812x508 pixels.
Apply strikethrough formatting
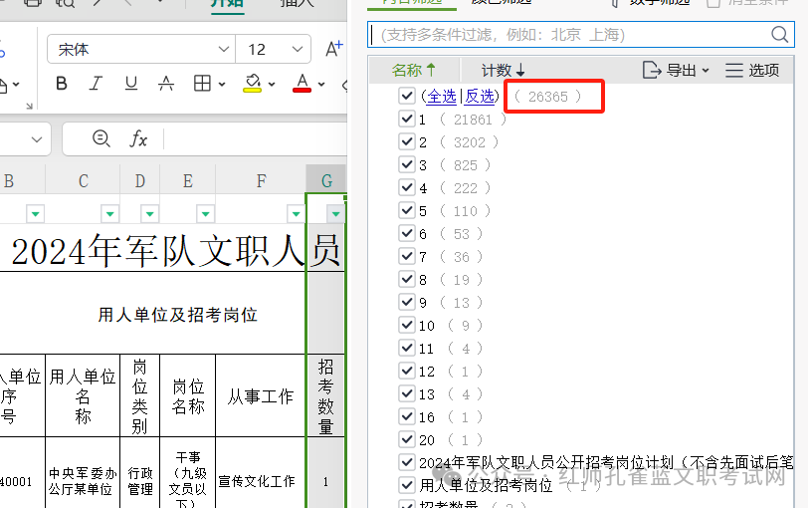[x=166, y=84]
